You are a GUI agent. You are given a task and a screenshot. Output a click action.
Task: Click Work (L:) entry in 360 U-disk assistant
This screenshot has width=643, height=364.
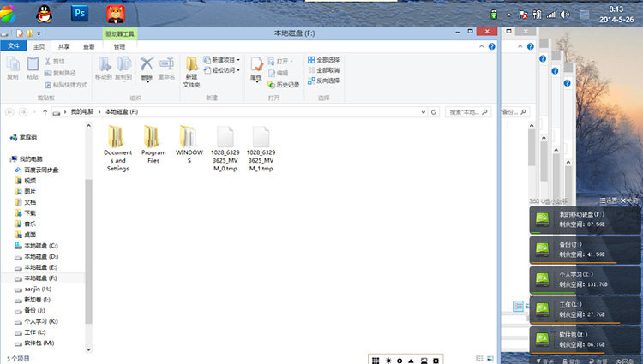585,309
